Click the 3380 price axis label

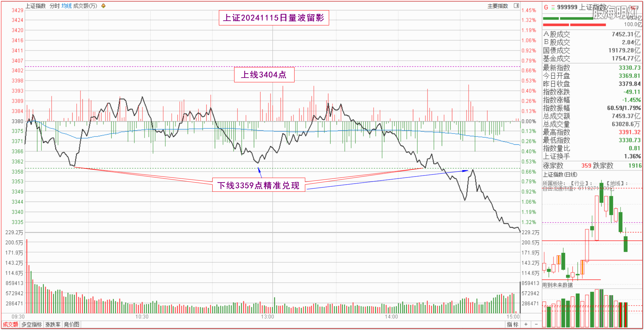tap(18, 121)
